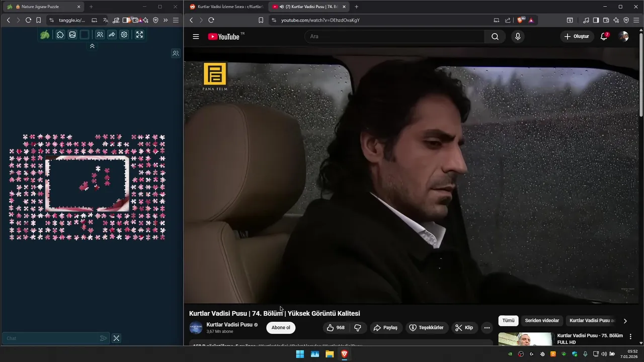The image size is (644, 362).
Task: Like the video showing 968
Action: 336,328
